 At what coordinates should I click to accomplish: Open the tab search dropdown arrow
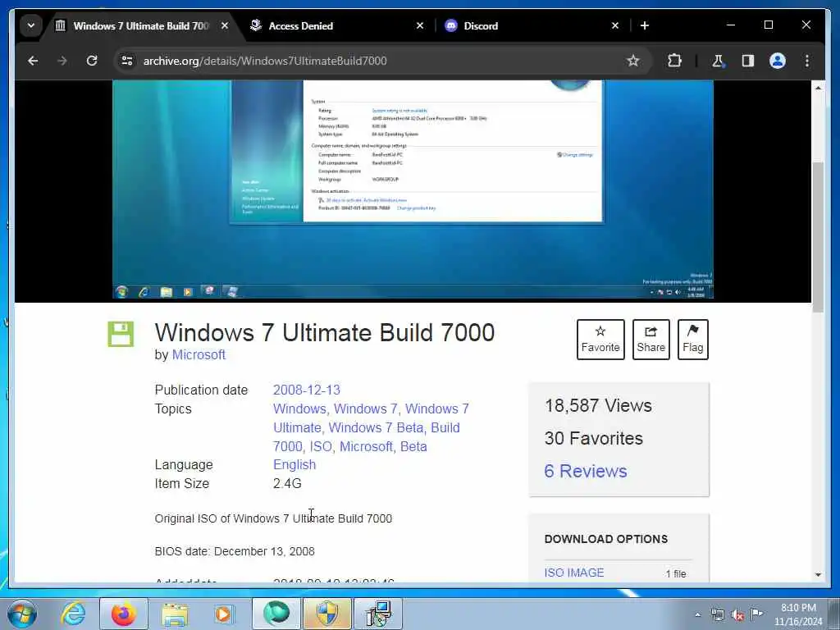click(31, 25)
